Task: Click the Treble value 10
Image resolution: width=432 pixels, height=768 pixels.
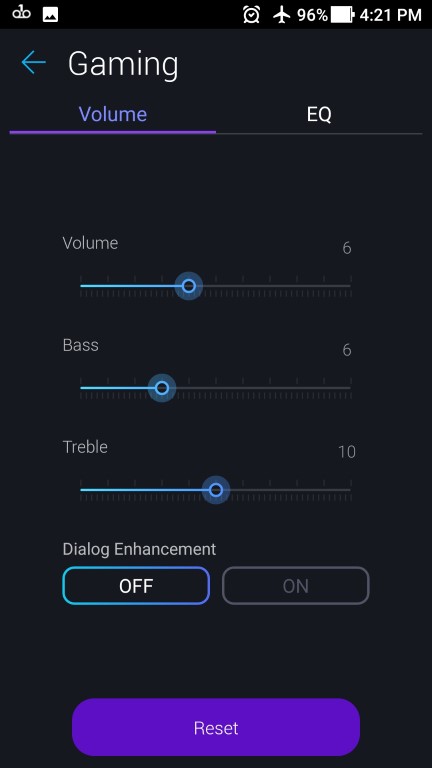Action: coord(347,452)
